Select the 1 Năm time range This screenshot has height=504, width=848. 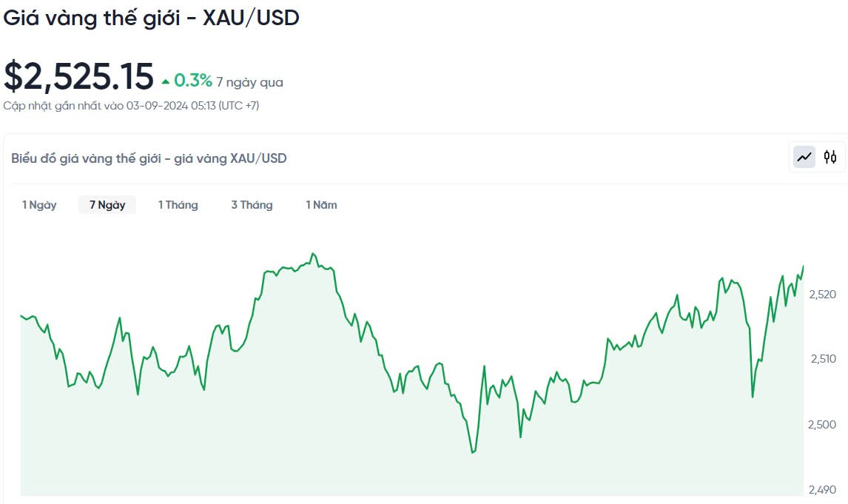[x=322, y=205]
